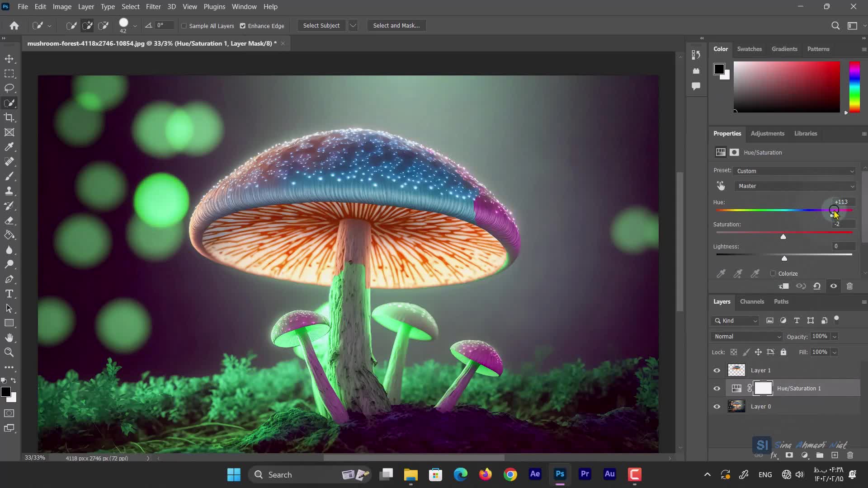Pick the Horizontal Type tool
Viewport: 868px width, 488px height.
tap(9, 294)
